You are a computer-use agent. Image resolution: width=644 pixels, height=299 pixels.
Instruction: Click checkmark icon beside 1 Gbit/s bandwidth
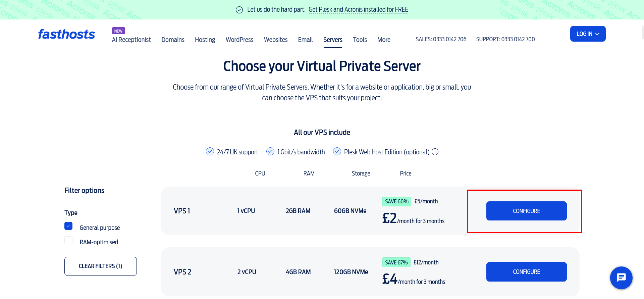click(270, 151)
